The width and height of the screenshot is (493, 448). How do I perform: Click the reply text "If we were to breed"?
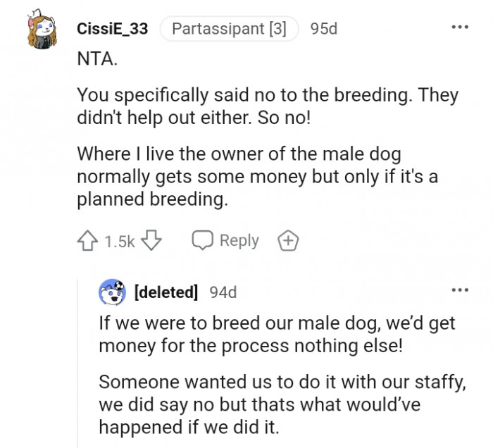pos(277,335)
